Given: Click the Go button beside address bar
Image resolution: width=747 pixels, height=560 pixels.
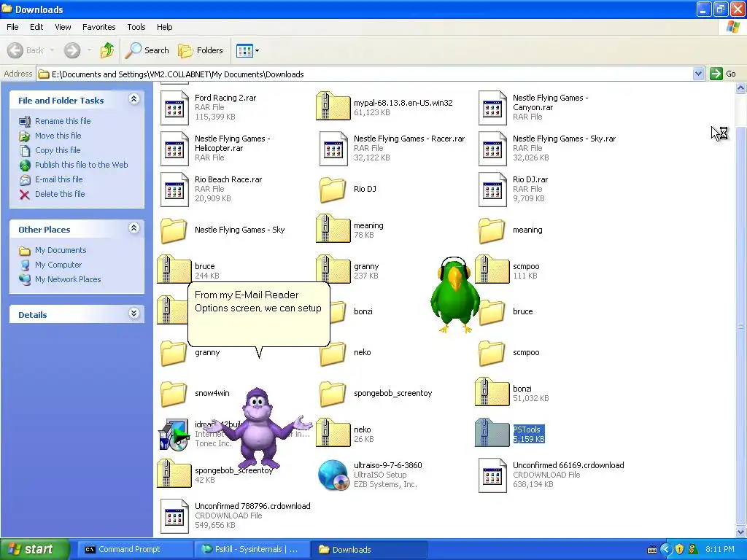Looking at the screenshot, I should [x=723, y=74].
